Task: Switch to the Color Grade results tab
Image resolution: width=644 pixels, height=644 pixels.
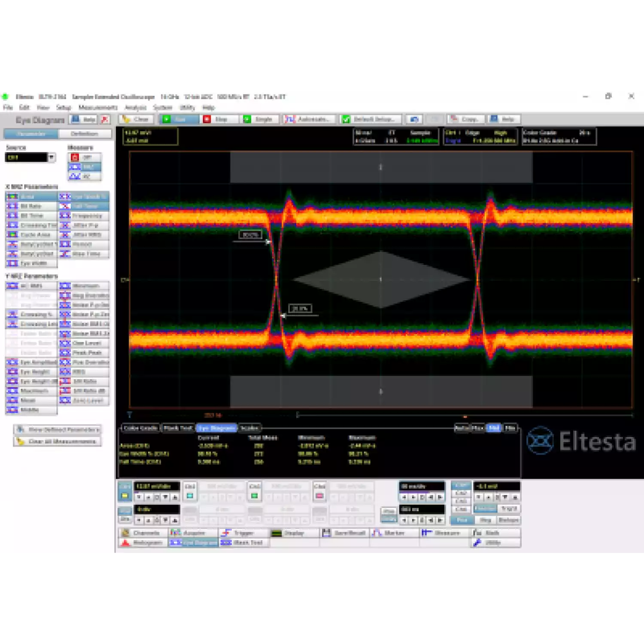Action: (140, 428)
